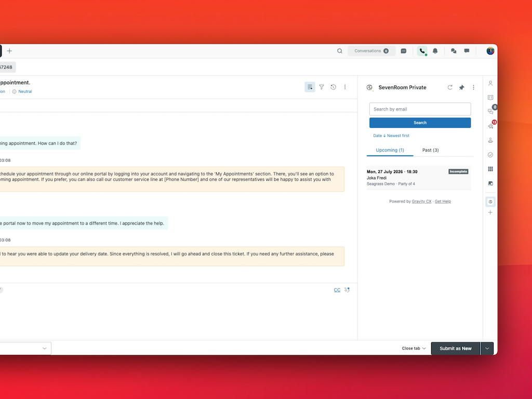Open the notifications bell

(435, 51)
